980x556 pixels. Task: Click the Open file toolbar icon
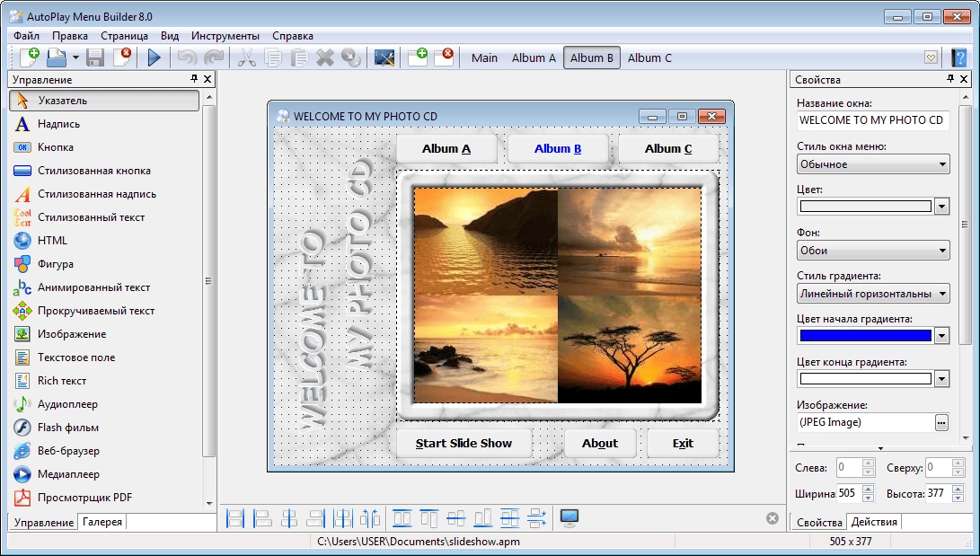click(x=57, y=57)
